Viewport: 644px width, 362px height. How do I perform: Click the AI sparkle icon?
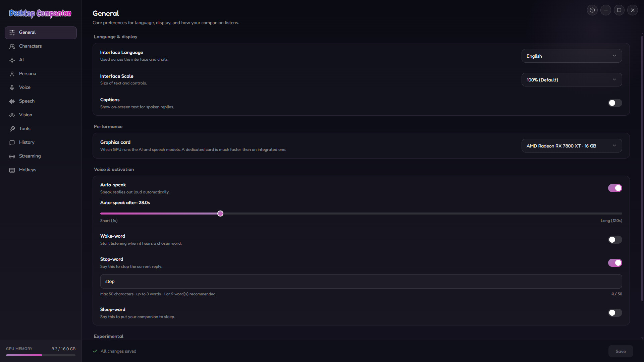point(12,60)
